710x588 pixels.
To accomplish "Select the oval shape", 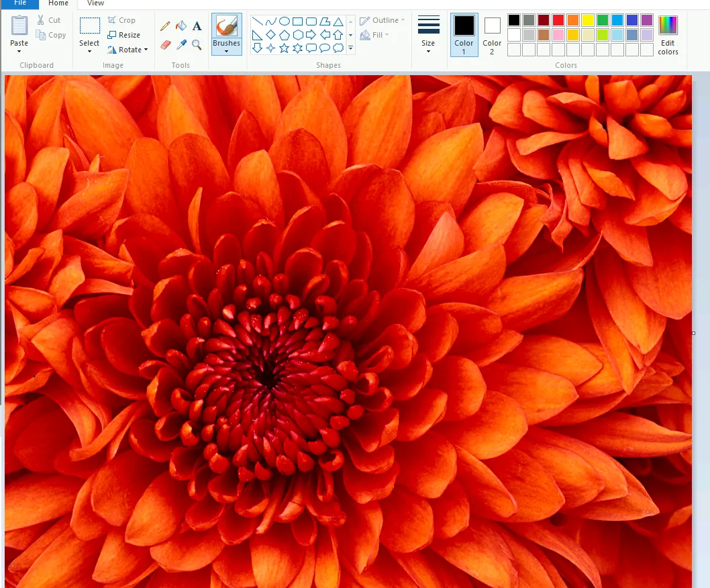I will [x=285, y=21].
